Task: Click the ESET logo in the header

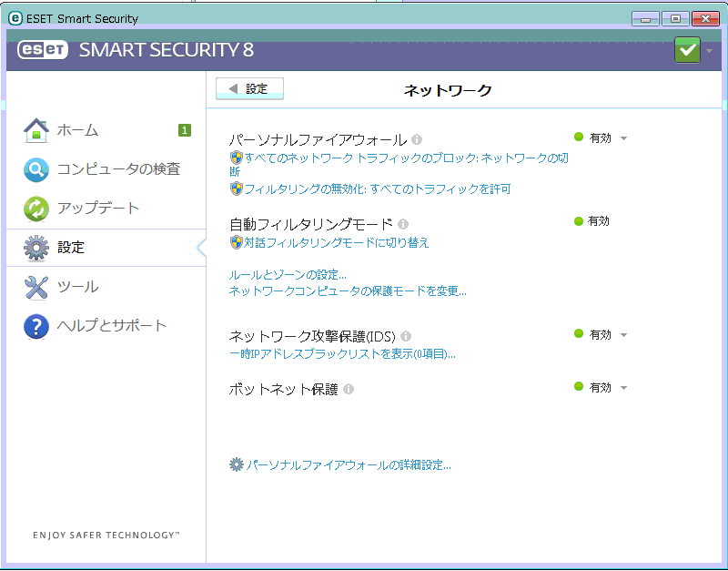Action: pyautogui.click(x=43, y=50)
